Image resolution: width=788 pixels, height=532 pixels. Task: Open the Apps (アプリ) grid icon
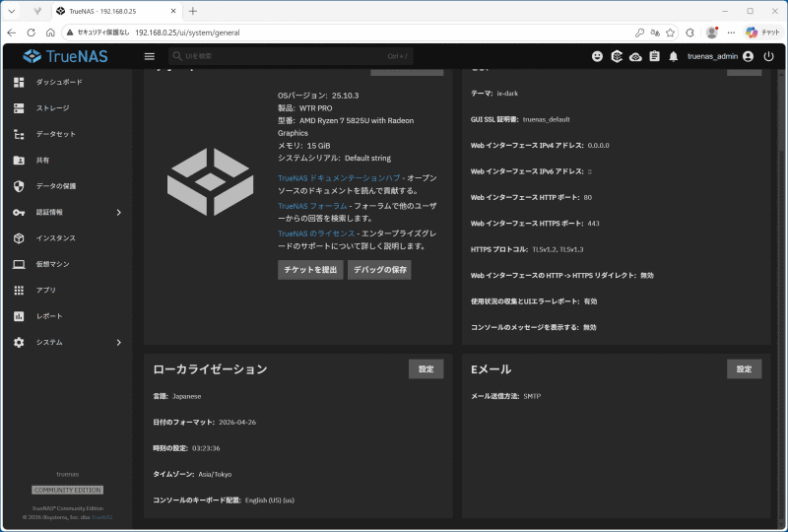pos(19,290)
